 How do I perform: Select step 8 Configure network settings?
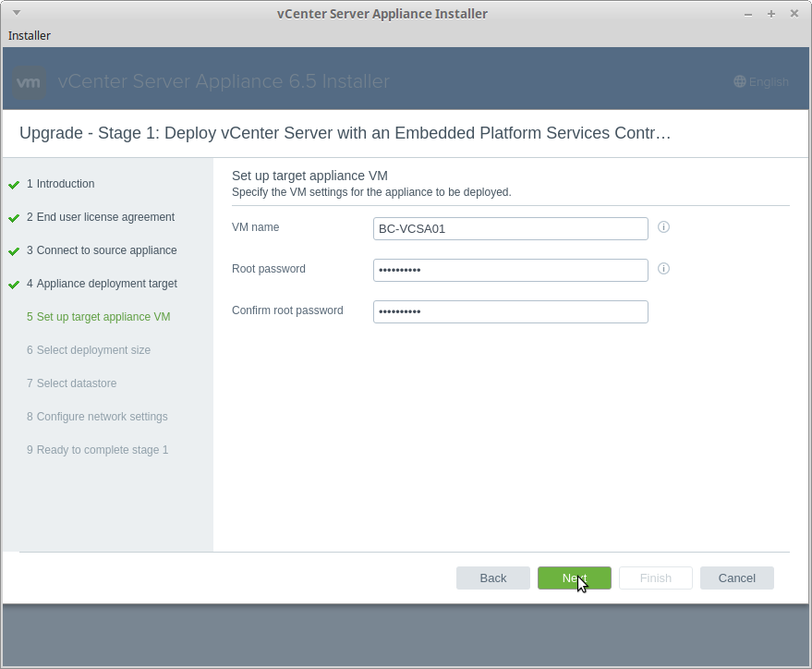[x=97, y=417]
